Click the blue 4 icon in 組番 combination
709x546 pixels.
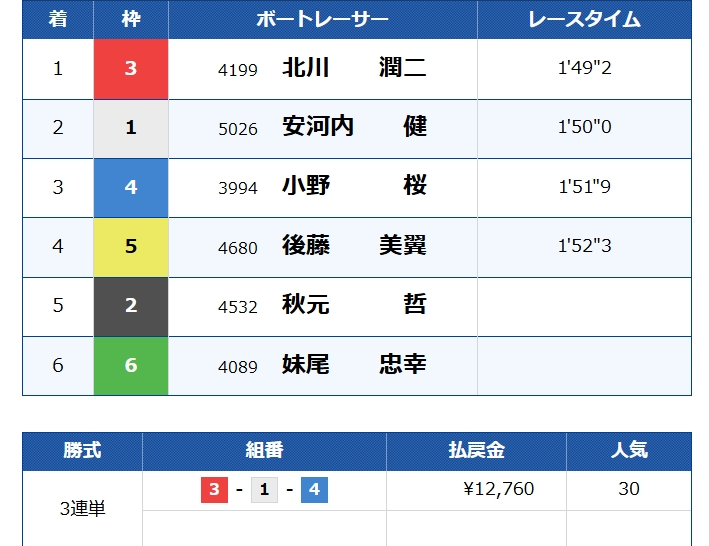[314, 490]
